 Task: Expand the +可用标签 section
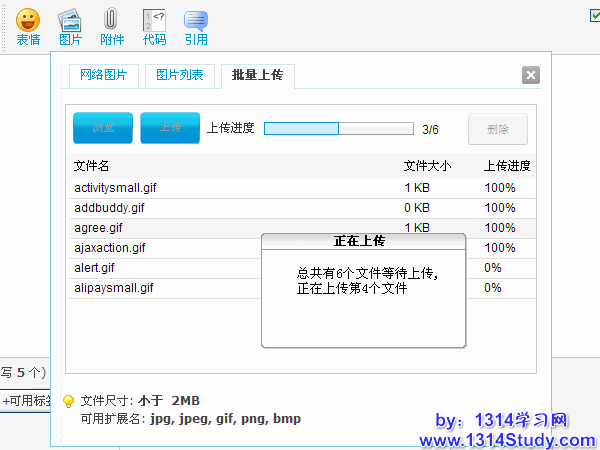coord(24,401)
